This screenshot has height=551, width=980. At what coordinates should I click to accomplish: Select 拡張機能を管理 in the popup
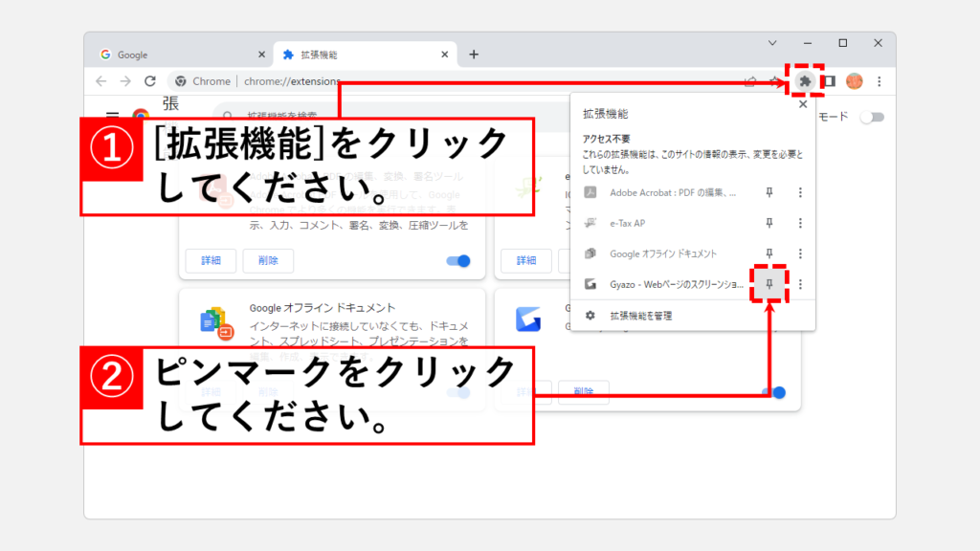[x=641, y=315]
